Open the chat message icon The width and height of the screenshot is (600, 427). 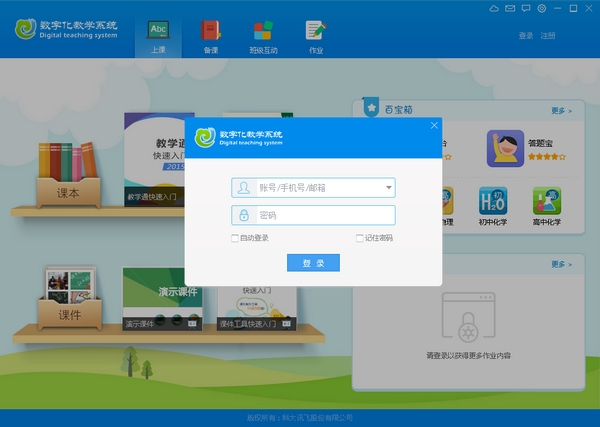tap(526, 8)
